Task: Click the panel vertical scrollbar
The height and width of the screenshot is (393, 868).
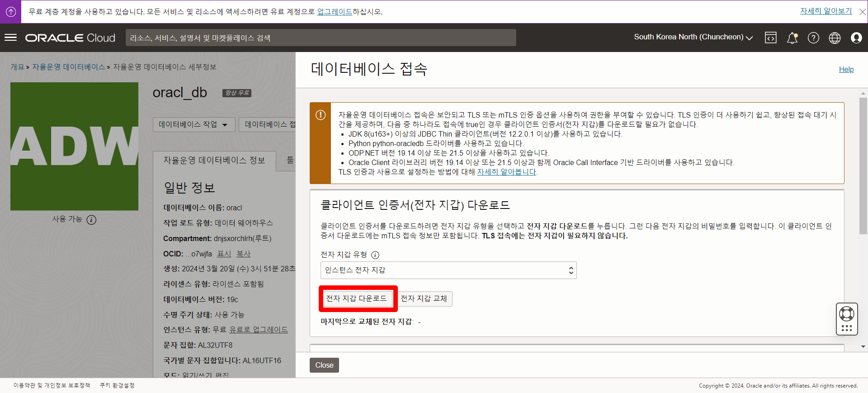Action: (863, 166)
